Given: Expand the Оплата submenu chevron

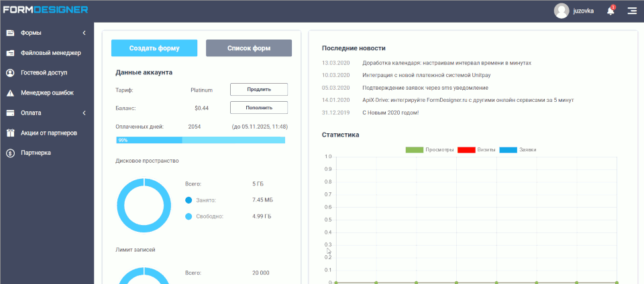Looking at the screenshot, I should click(84, 113).
